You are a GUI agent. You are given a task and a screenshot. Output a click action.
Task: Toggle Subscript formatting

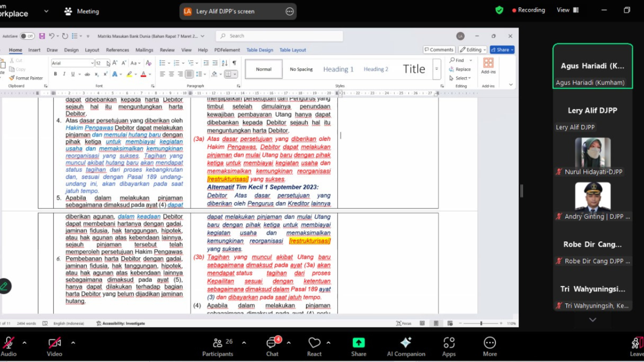(x=97, y=74)
